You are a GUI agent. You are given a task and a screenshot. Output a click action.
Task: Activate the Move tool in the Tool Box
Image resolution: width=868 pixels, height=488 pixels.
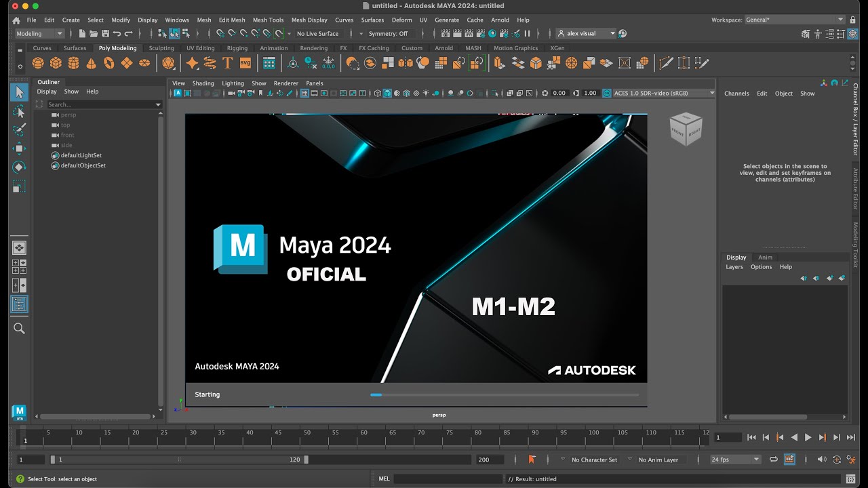tap(19, 148)
